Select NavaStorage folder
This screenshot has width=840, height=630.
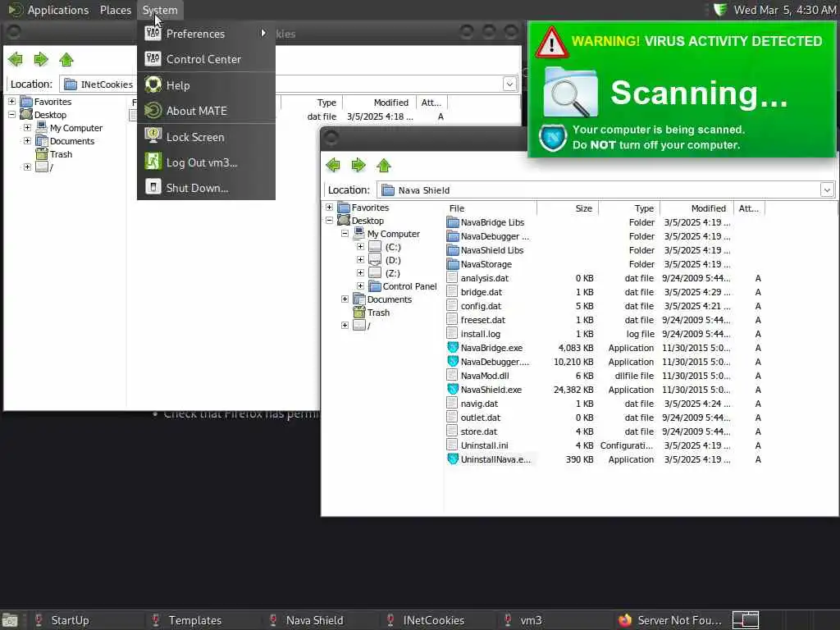[x=480, y=264]
